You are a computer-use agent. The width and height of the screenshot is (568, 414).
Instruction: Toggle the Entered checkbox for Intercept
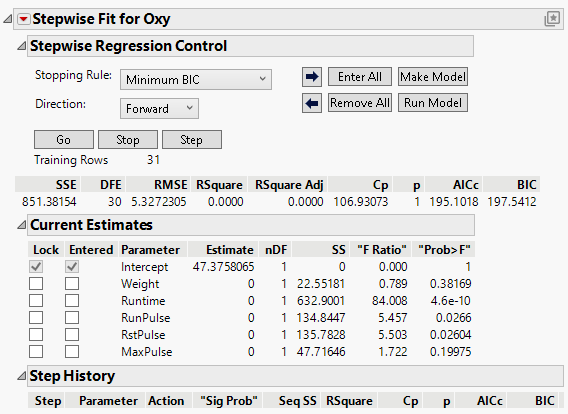tap(72, 267)
